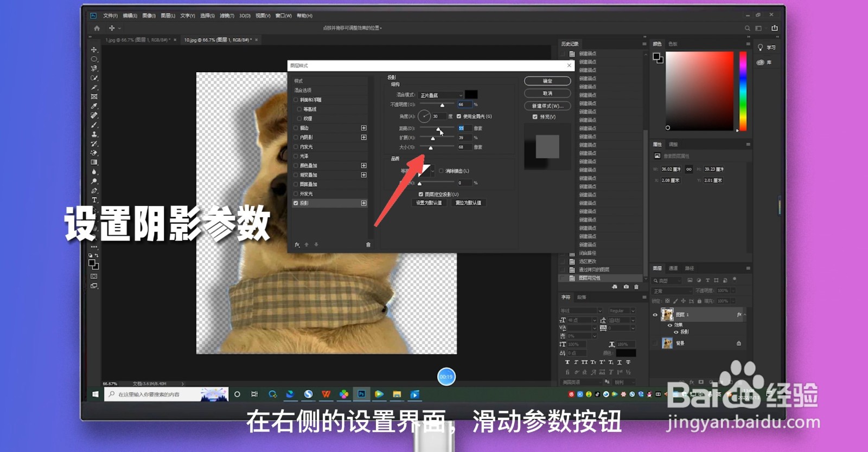Viewport: 868px width, 452px height.
Task: Select the Pen tool
Action: pyautogui.click(x=94, y=190)
